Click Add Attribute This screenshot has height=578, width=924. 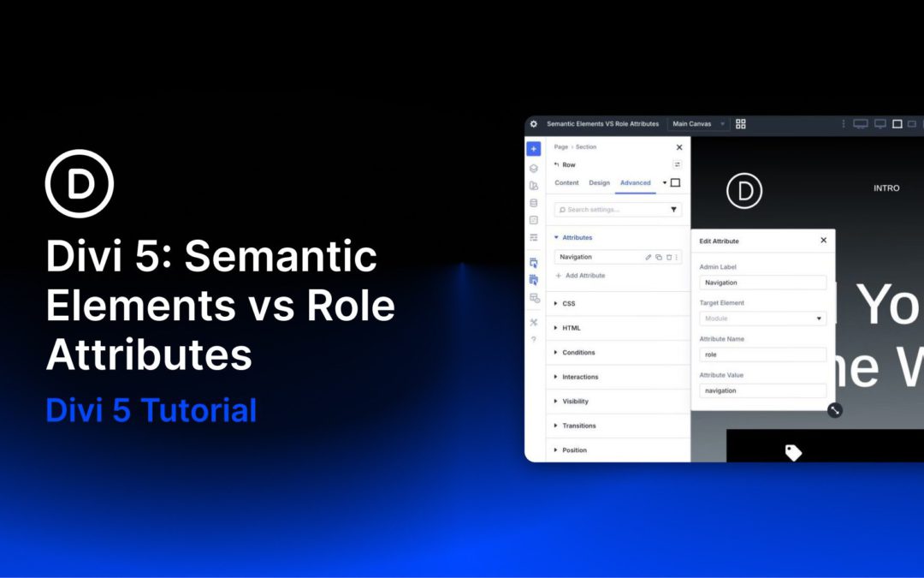click(x=580, y=276)
